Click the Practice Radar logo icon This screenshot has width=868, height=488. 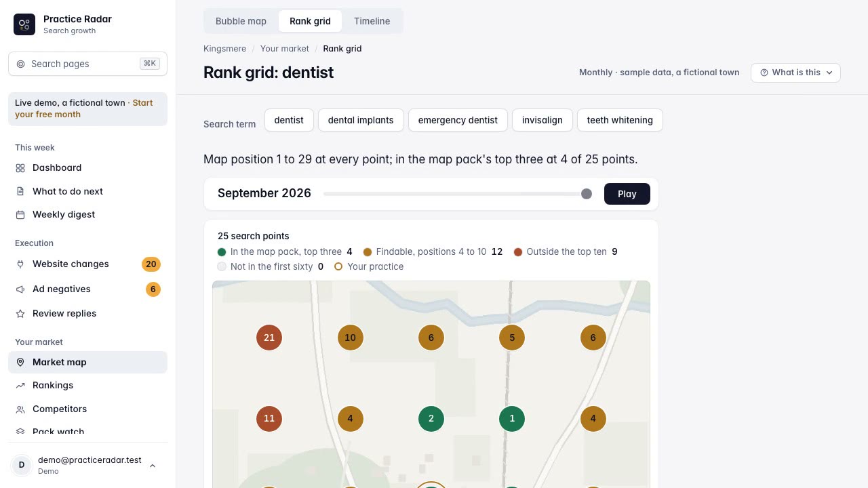tap(24, 24)
